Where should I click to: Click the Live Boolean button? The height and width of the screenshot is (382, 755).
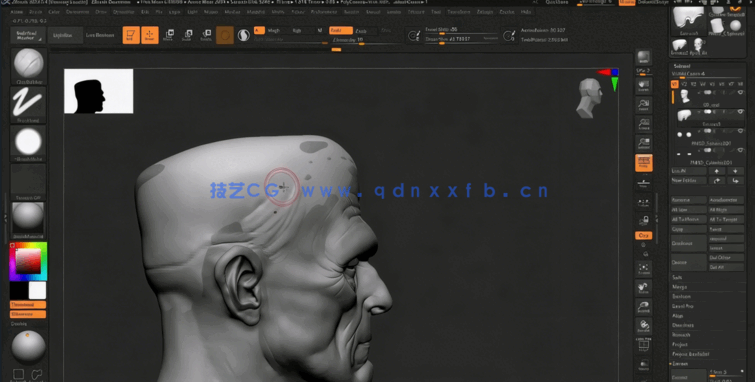tap(100, 35)
